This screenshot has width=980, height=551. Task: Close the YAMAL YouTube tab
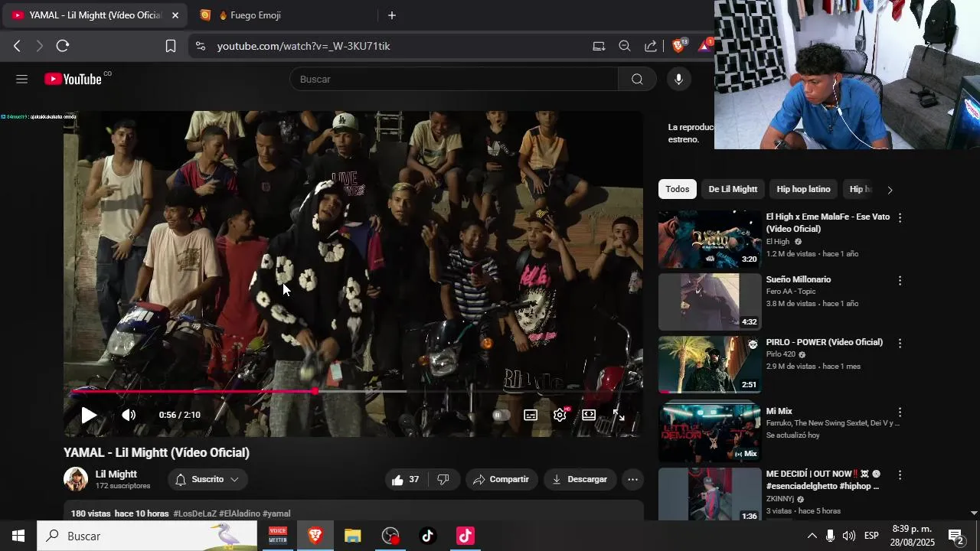pyautogui.click(x=175, y=15)
